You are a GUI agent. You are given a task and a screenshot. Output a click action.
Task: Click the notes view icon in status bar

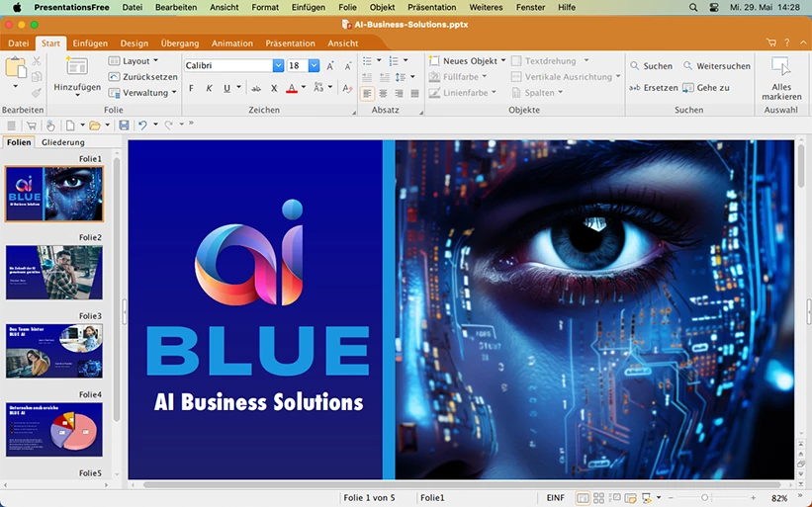630,498
